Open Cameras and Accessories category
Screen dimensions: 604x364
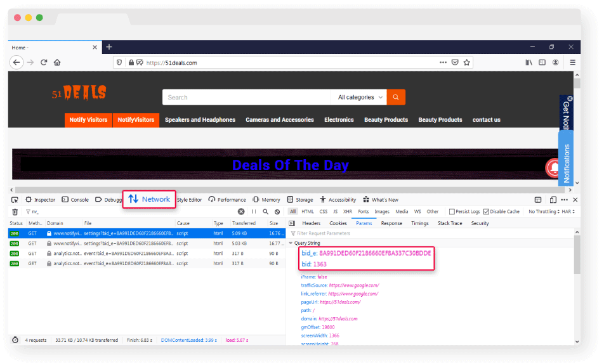[280, 120]
